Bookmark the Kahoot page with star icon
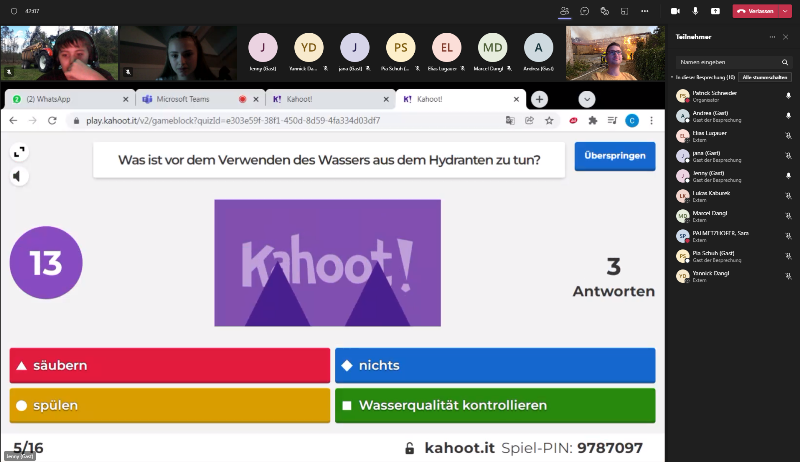Screen dimensions: 800x462 coord(549,120)
